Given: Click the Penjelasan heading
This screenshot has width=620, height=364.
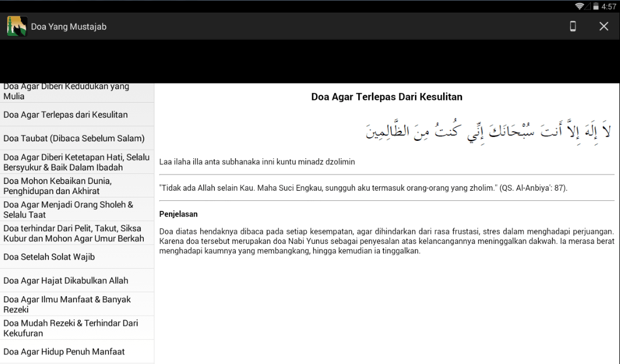Looking at the screenshot, I should point(179,214).
